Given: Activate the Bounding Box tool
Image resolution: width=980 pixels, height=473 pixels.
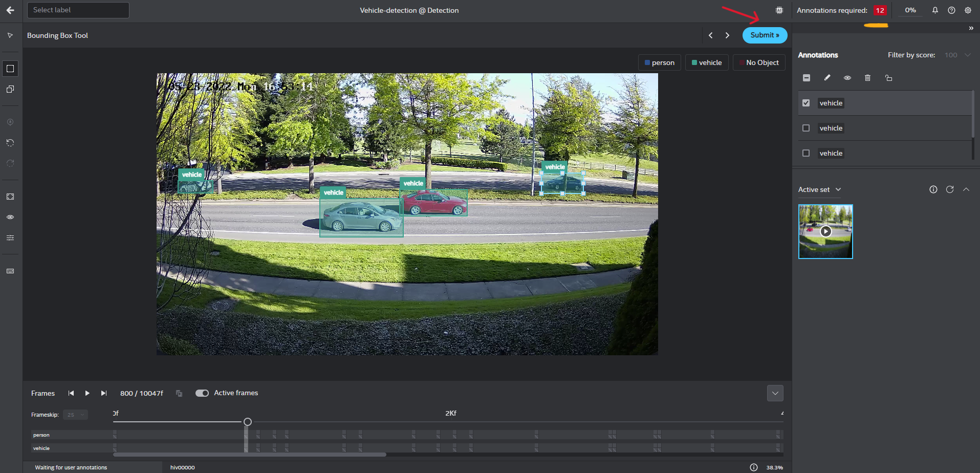Looking at the screenshot, I should tap(10, 68).
